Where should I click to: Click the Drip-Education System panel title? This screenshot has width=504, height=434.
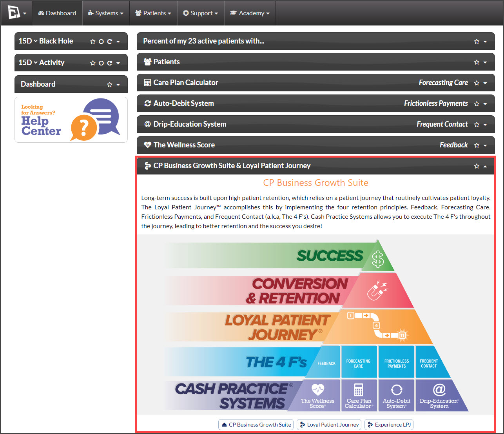[190, 124]
